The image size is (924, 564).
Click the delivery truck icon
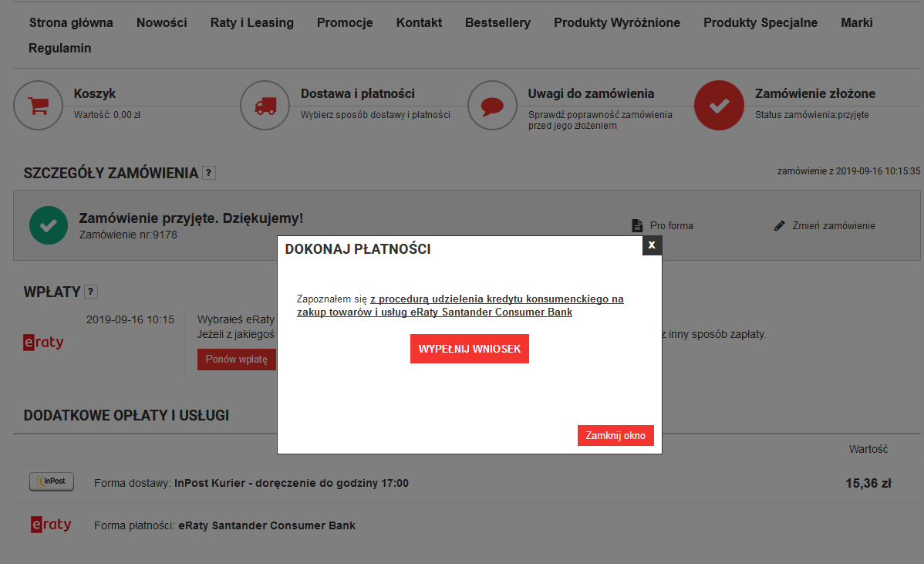tap(265, 105)
